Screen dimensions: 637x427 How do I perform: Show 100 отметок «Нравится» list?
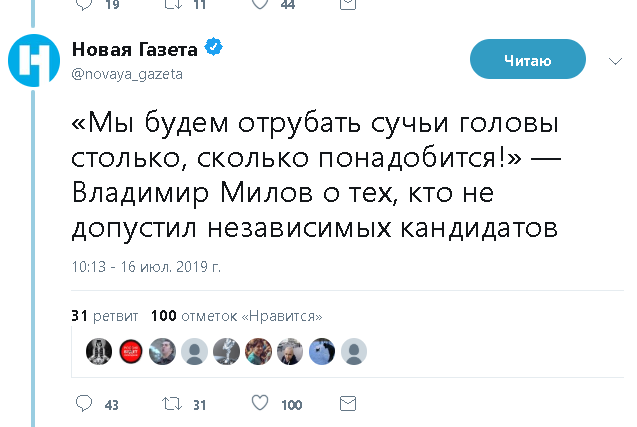click(235, 316)
